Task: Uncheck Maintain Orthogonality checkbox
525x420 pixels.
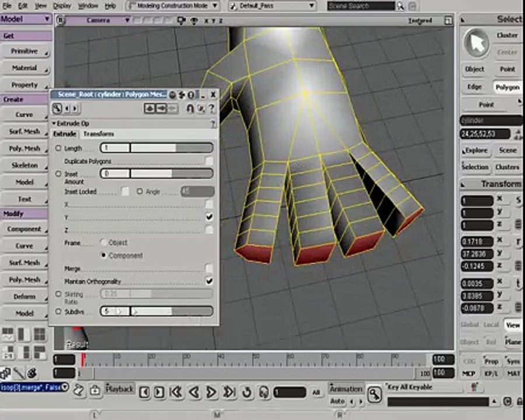Action: [x=209, y=281]
